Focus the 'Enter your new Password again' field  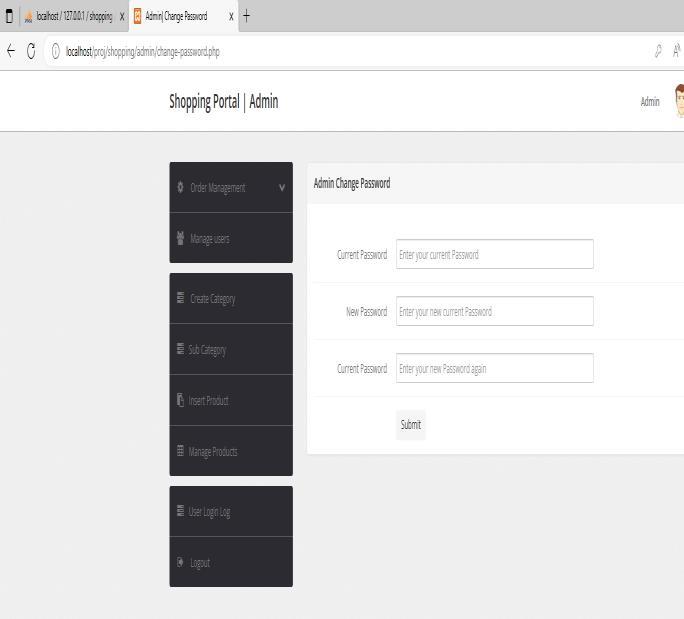point(495,368)
